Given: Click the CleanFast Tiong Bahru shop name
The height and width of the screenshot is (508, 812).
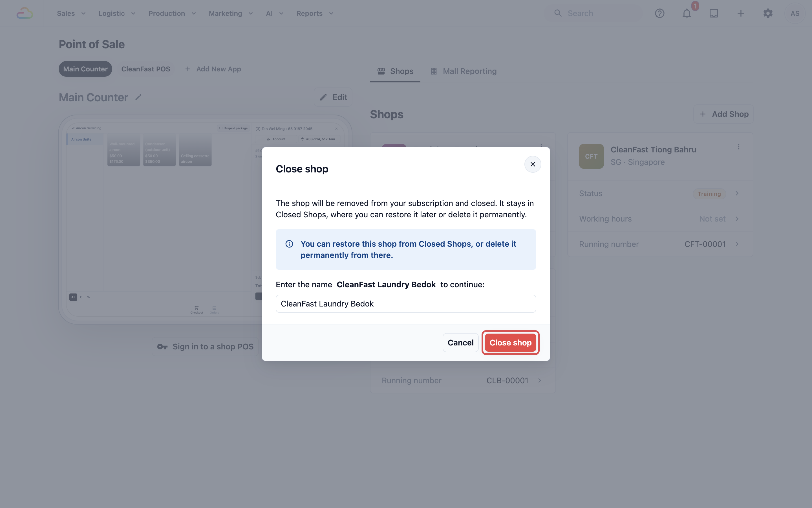Looking at the screenshot, I should click(653, 150).
